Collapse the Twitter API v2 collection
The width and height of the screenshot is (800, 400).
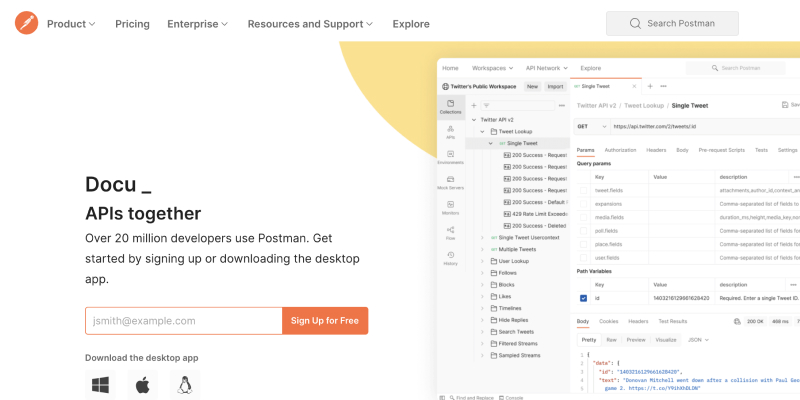pos(473,120)
